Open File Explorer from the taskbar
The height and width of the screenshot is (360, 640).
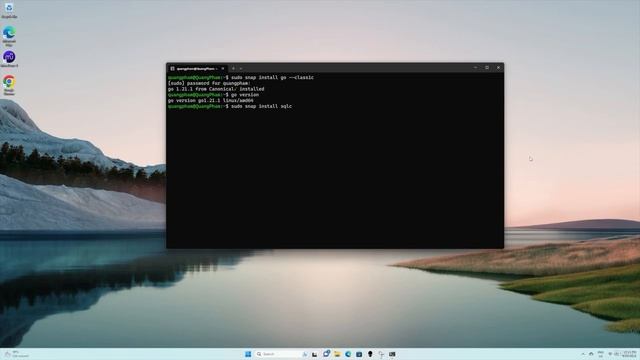pos(337,354)
